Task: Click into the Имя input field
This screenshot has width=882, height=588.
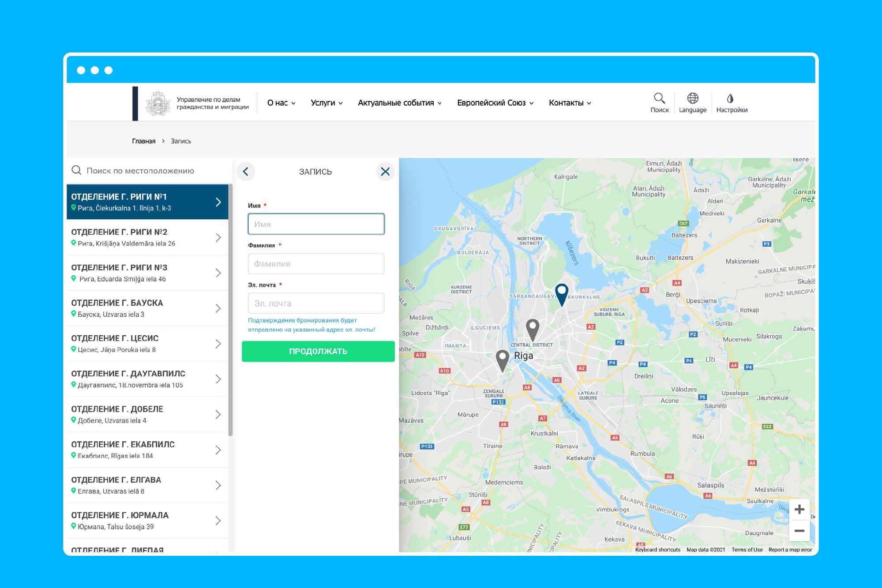Action: 316,224
